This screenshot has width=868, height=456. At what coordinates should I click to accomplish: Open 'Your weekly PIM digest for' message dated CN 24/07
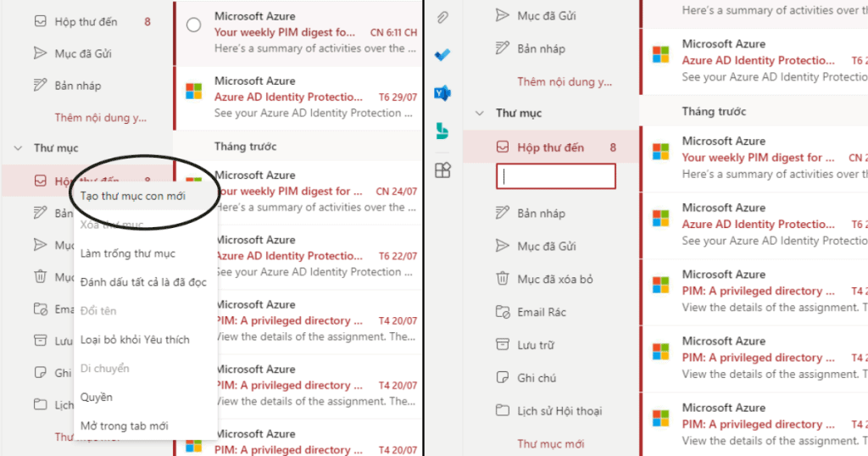point(298,191)
